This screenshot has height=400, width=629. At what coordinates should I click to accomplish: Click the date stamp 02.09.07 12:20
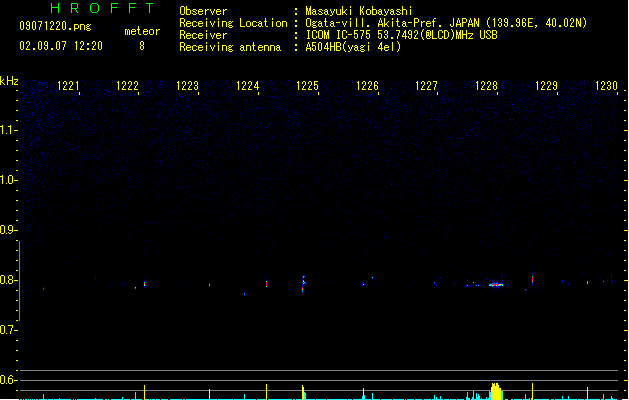(x=61, y=46)
